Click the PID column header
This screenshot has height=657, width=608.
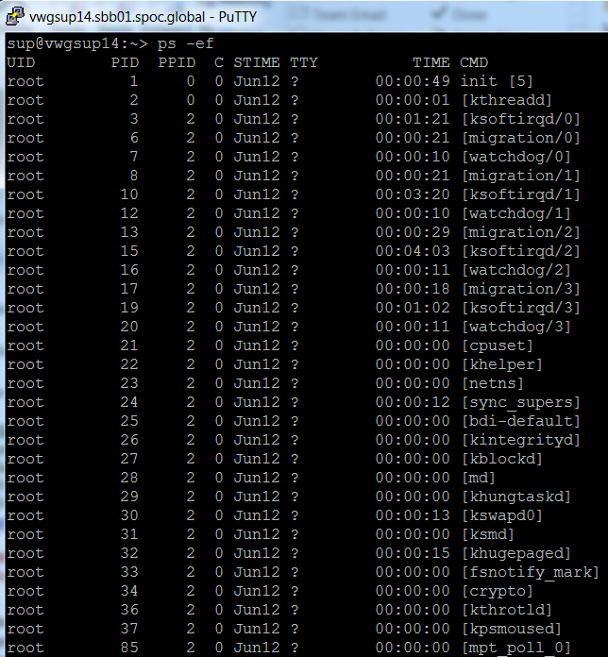tap(125, 62)
